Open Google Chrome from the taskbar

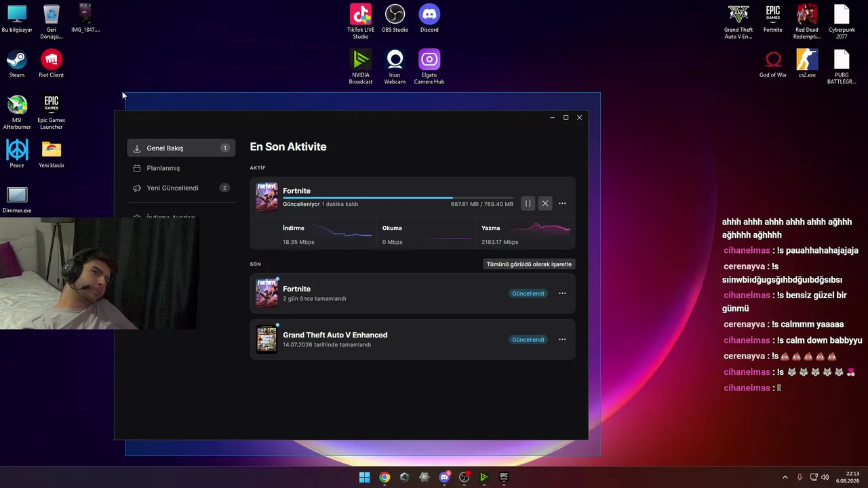(384, 477)
